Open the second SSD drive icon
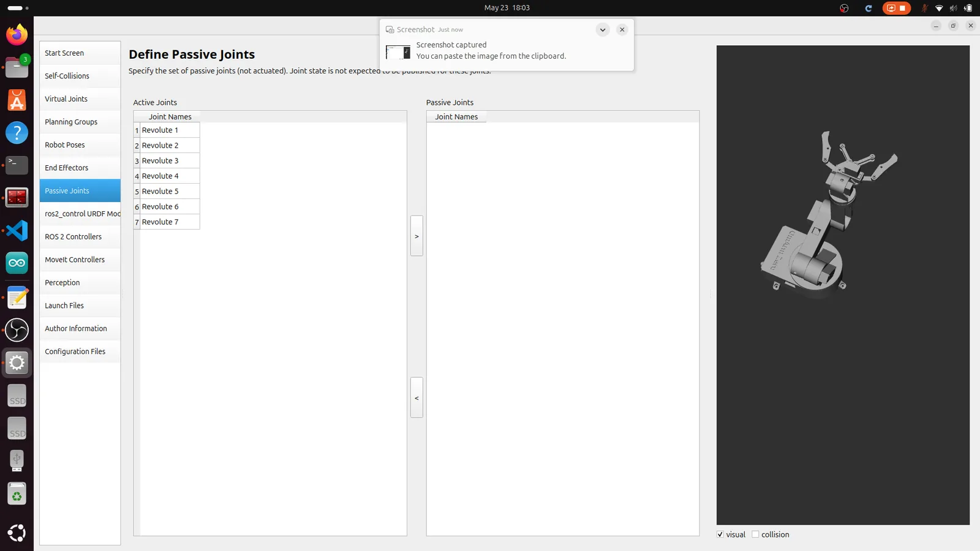980x551 pixels. point(17,429)
